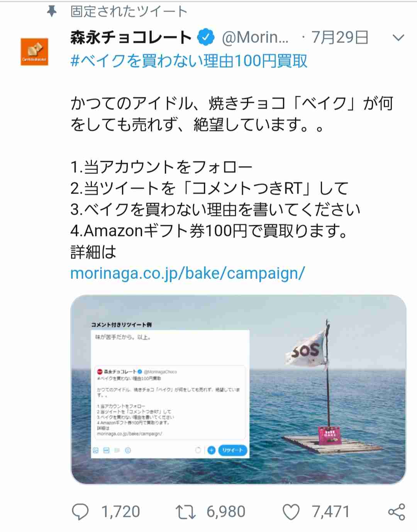Screen dimensions: 417x532
Task: Open hashtag #ベイクを買わない理由100円買取
Action: click(x=189, y=61)
